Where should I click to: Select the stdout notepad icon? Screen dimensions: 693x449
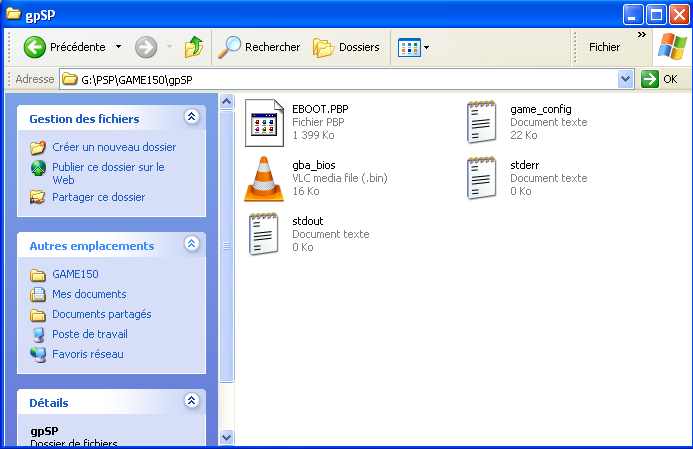point(264,234)
